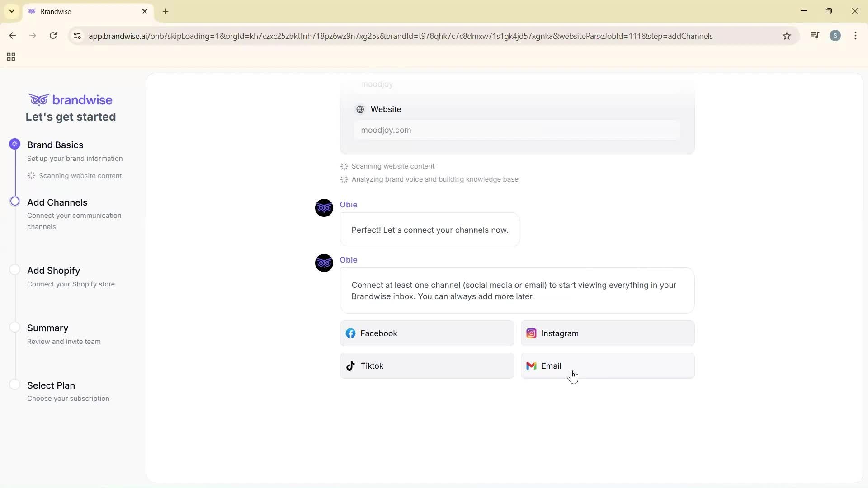This screenshot has width=868, height=488.
Task: Click the Facebook icon
Action: 351,333
